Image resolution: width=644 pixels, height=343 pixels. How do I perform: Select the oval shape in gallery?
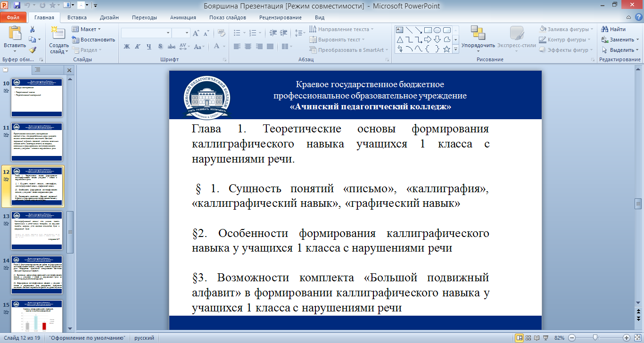(438, 30)
